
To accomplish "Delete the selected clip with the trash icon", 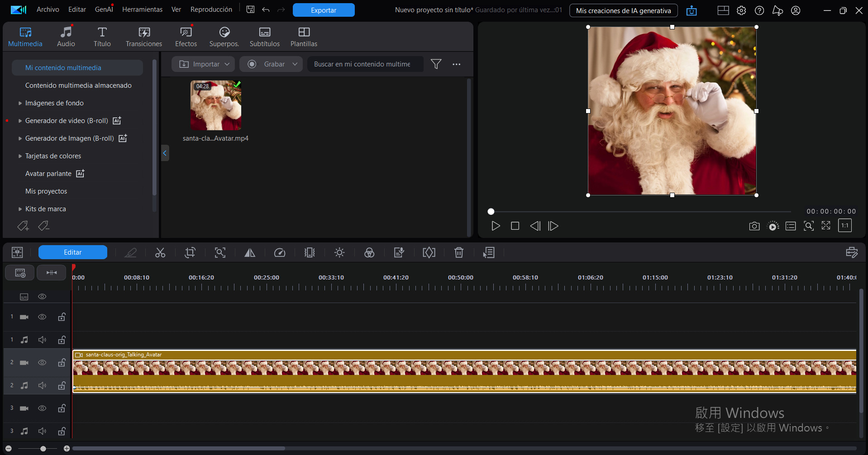I will 458,252.
